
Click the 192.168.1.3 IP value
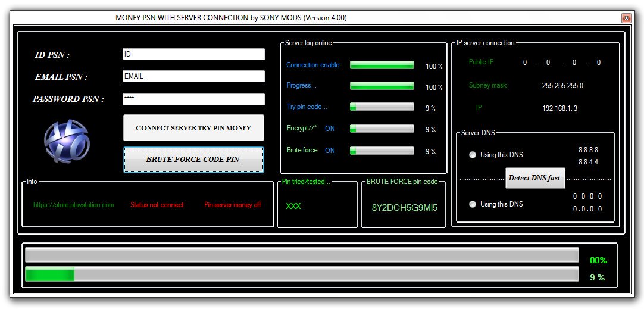click(560, 108)
